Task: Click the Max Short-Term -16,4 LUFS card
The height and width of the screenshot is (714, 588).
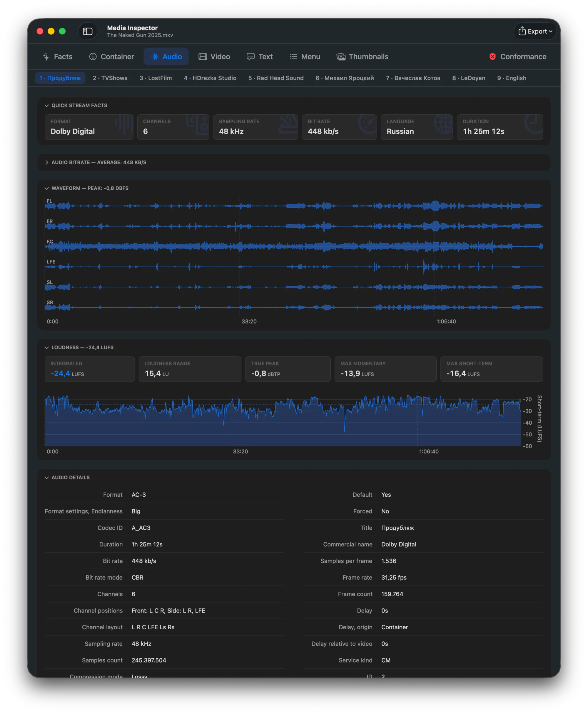Action: (492, 369)
